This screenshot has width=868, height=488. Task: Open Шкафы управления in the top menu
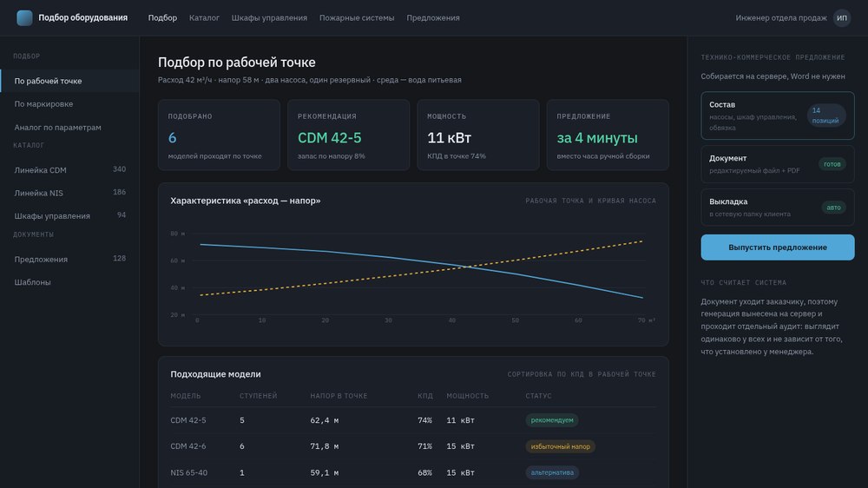(x=269, y=17)
